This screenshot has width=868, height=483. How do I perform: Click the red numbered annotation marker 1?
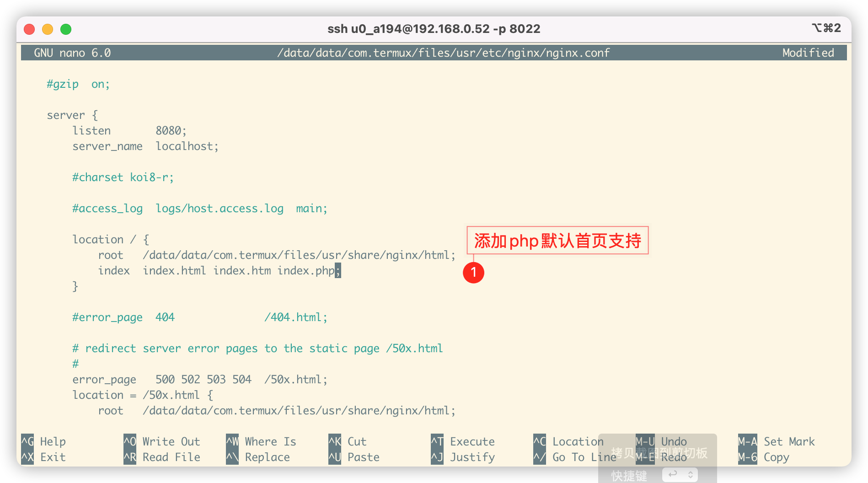474,272
